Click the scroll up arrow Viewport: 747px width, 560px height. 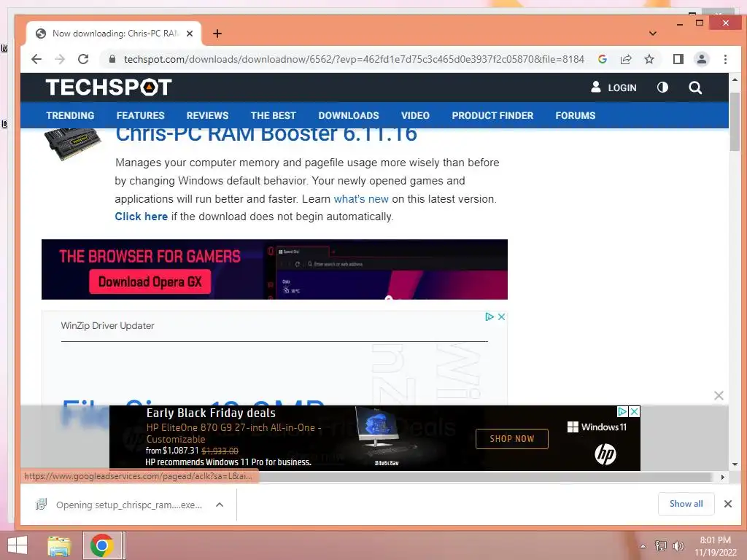735,79
